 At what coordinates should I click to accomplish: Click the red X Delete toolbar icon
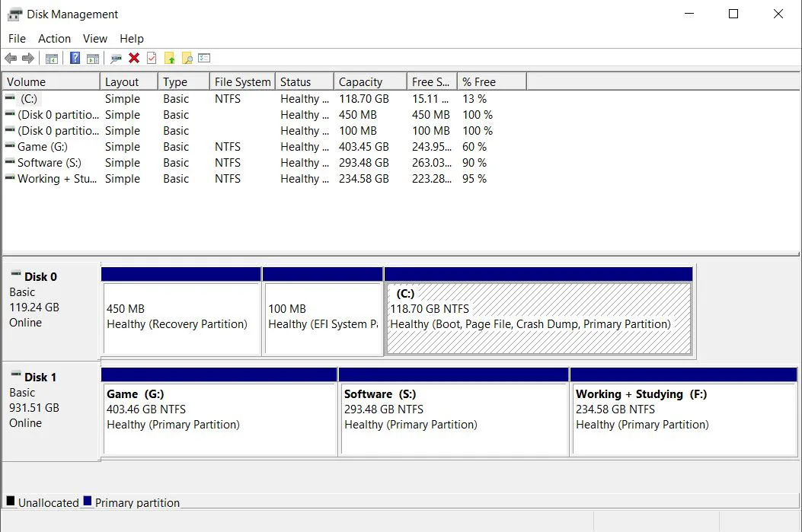(134, 58)
